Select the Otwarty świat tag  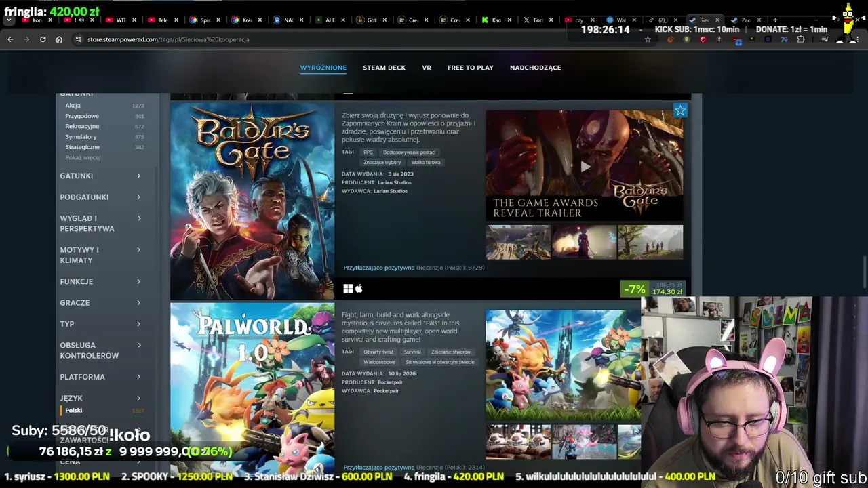[x=378, y=352]
